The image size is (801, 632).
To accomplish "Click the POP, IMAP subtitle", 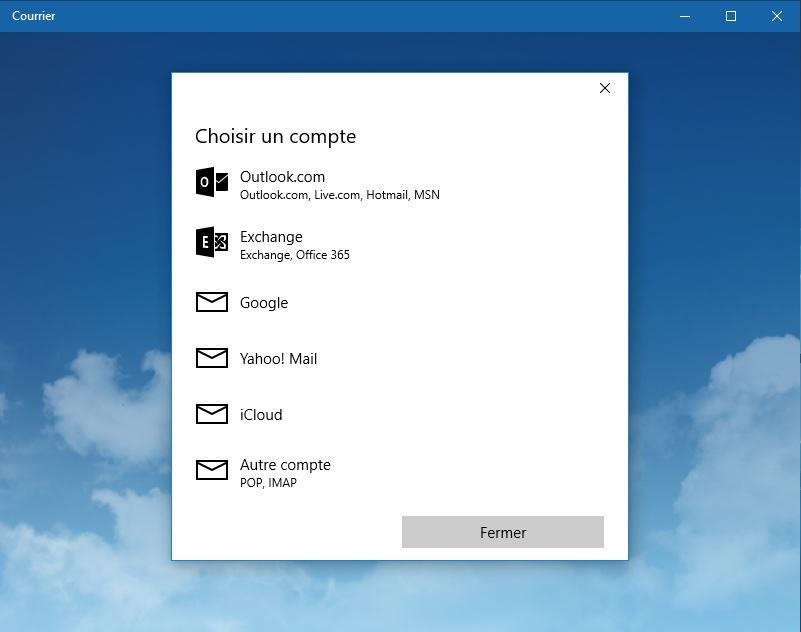I will pyautogui.click(x=268, y=483).
